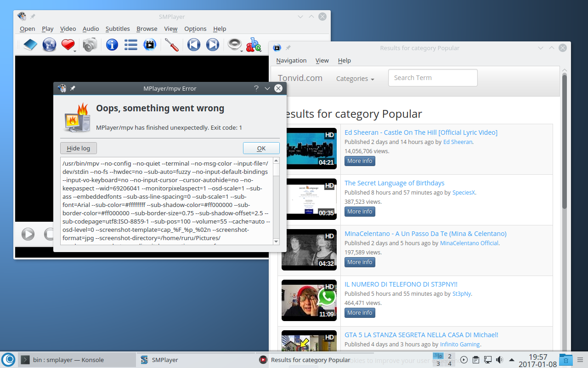Open clipboard tray icon

[x=476, y=360]
